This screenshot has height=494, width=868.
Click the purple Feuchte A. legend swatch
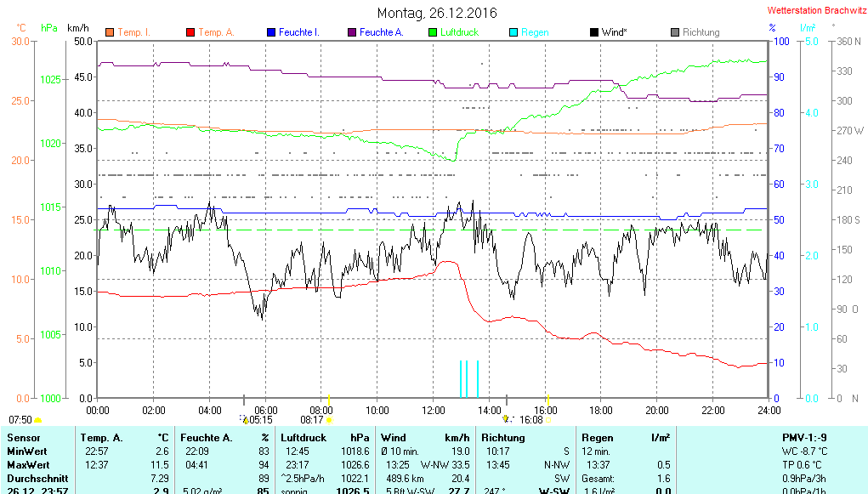coord(351,32)
